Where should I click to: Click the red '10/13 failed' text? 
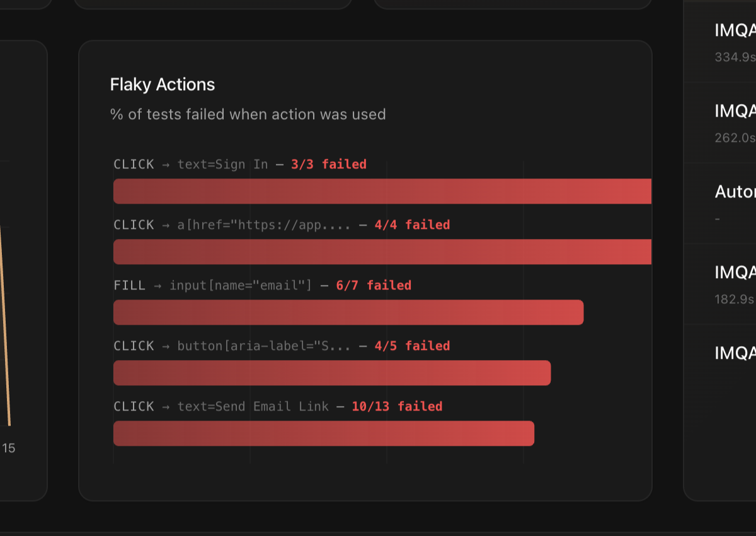click(397, 406)
